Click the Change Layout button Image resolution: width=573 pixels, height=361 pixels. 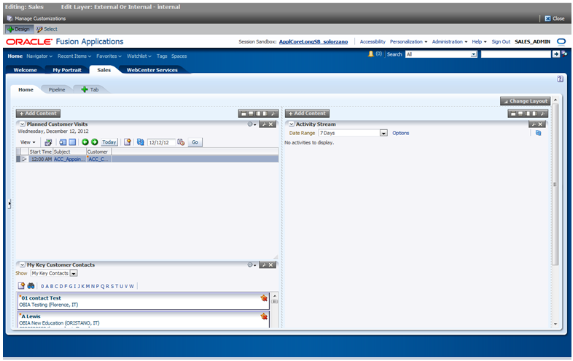click(x=525, y=101)
